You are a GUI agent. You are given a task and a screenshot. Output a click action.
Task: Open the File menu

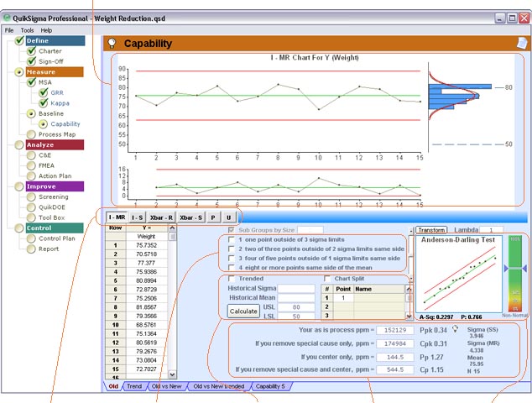(x=9, y=30)
